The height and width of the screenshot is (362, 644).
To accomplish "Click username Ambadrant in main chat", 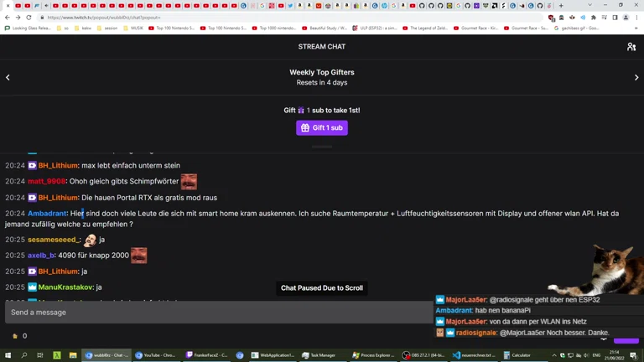I will click(x=47, y=214).
